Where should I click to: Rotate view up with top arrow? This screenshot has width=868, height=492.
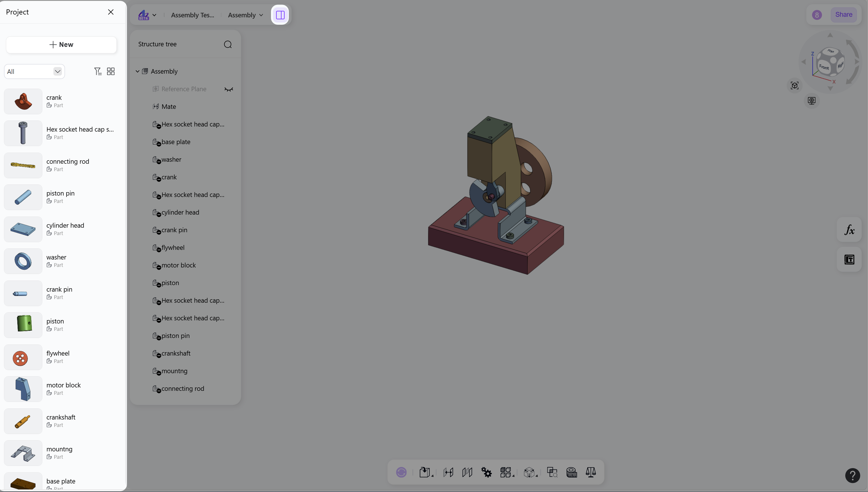click(x=830, y=35)
